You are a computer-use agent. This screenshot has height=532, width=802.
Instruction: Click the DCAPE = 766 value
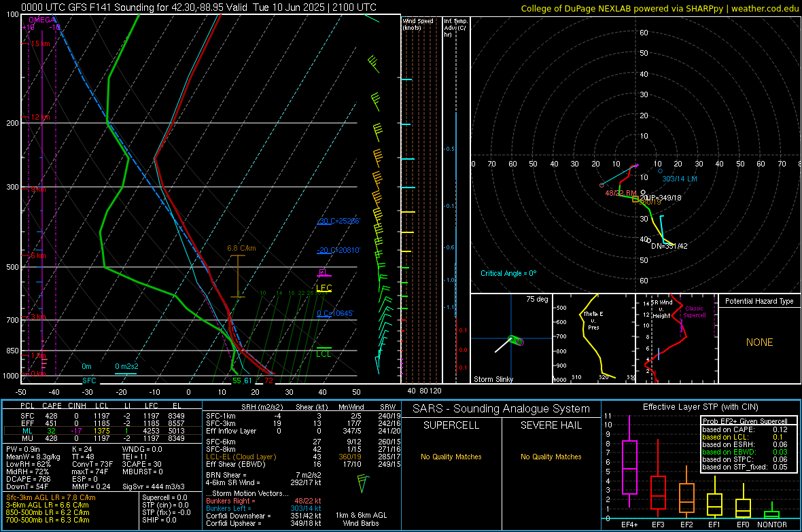pos(28,479)
